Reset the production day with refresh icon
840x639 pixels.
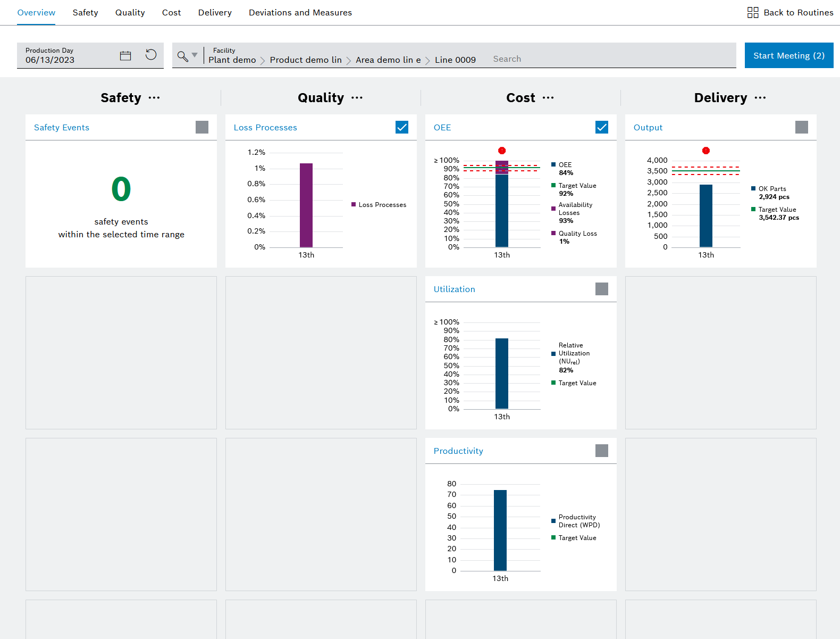(151, 55)
